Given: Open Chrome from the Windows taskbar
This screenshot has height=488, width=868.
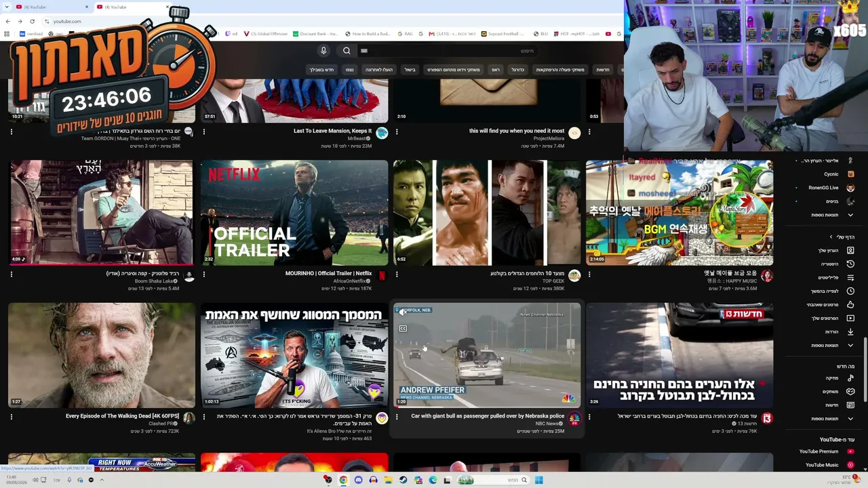Looking at the screenshot, I should (343, 480).
